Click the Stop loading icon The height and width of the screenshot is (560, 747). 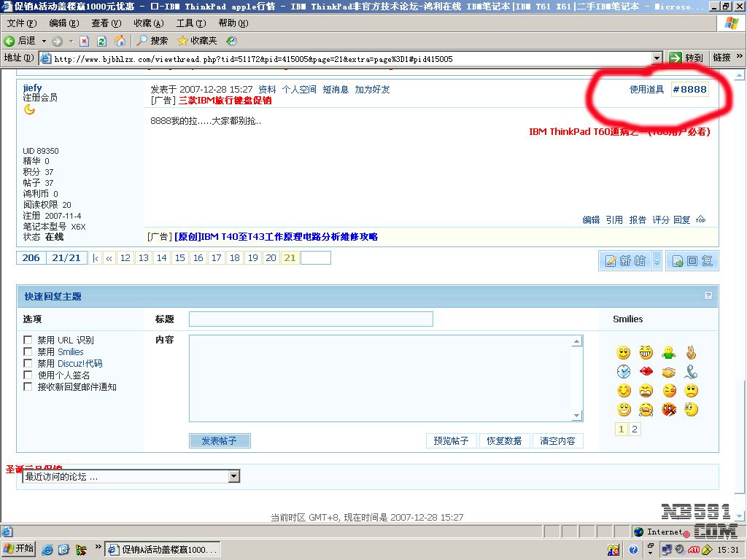85,41
